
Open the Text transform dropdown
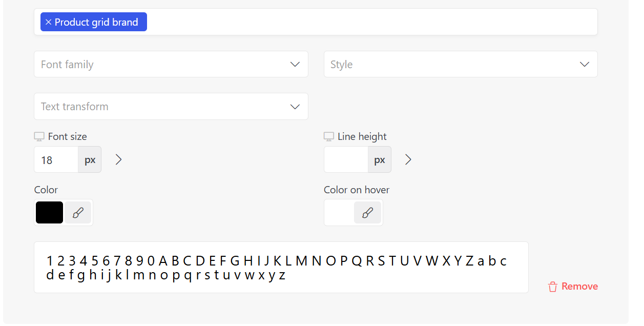(171, 106)
